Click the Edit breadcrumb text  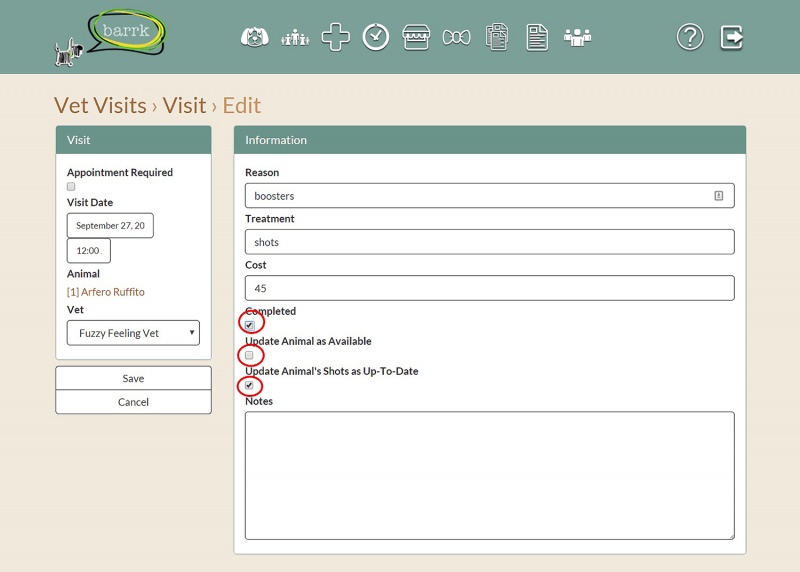[x=242, y=106]
